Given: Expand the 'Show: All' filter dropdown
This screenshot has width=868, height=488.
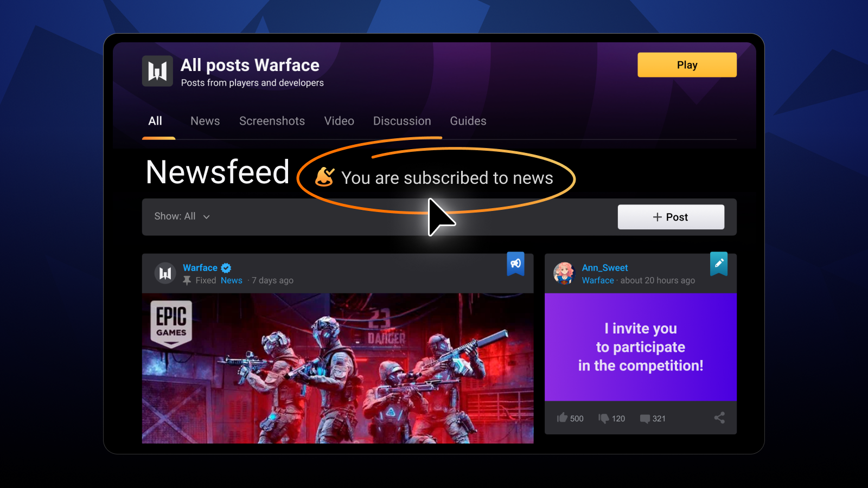Looking at the screenshot, I should pyautogui.click(x=182, y=216).
